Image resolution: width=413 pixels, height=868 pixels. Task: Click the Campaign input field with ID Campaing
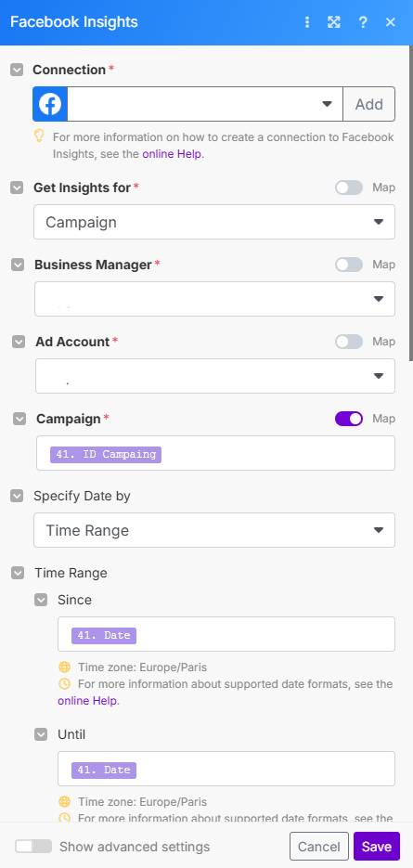[x=216, y=453]
